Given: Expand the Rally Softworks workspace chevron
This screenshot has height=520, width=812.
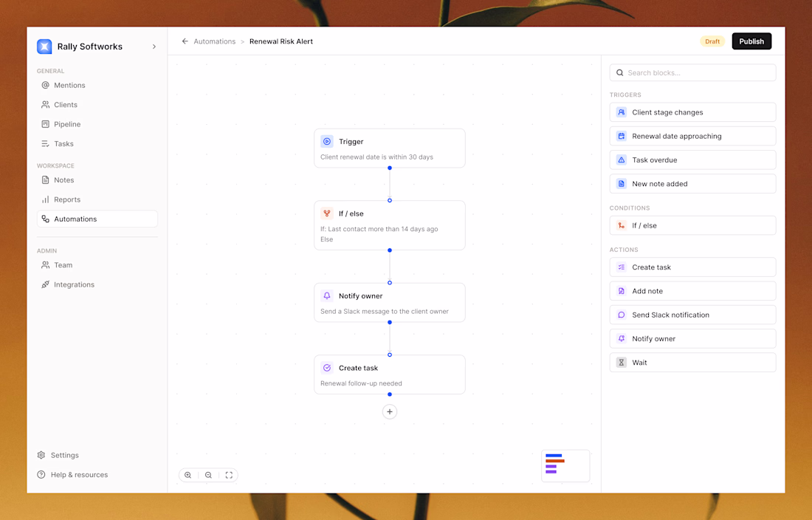Looking at the screenshot, I should tap(154, 47).
